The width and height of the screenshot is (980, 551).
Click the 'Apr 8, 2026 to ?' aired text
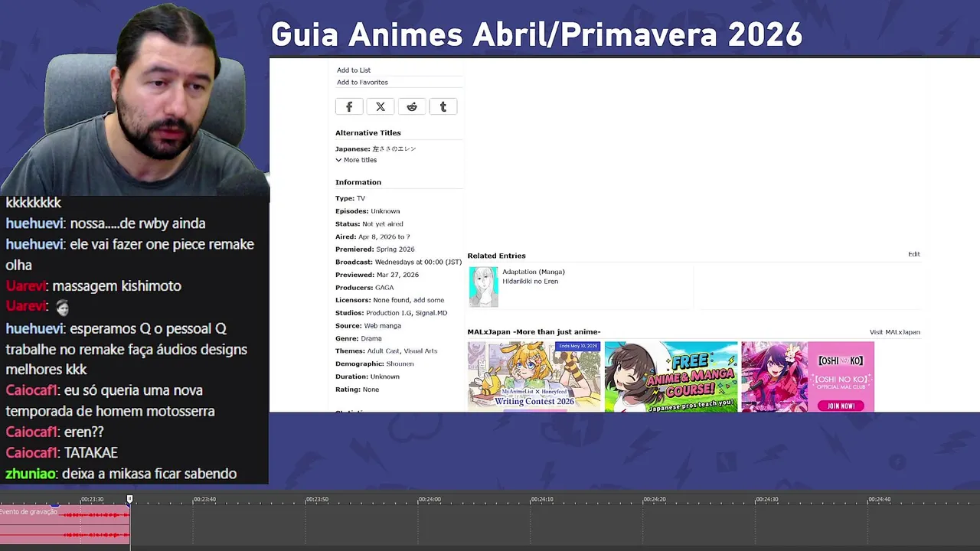pos(384,237)
